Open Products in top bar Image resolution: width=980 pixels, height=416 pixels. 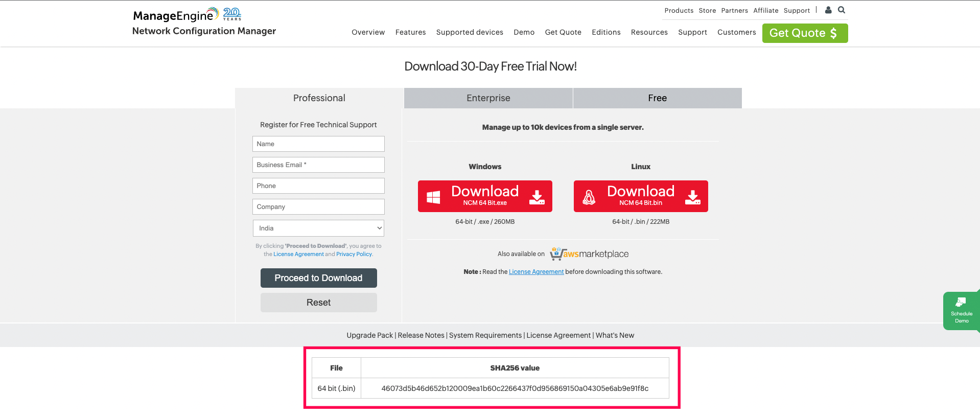pyautogui.click(x=679, y=10)
